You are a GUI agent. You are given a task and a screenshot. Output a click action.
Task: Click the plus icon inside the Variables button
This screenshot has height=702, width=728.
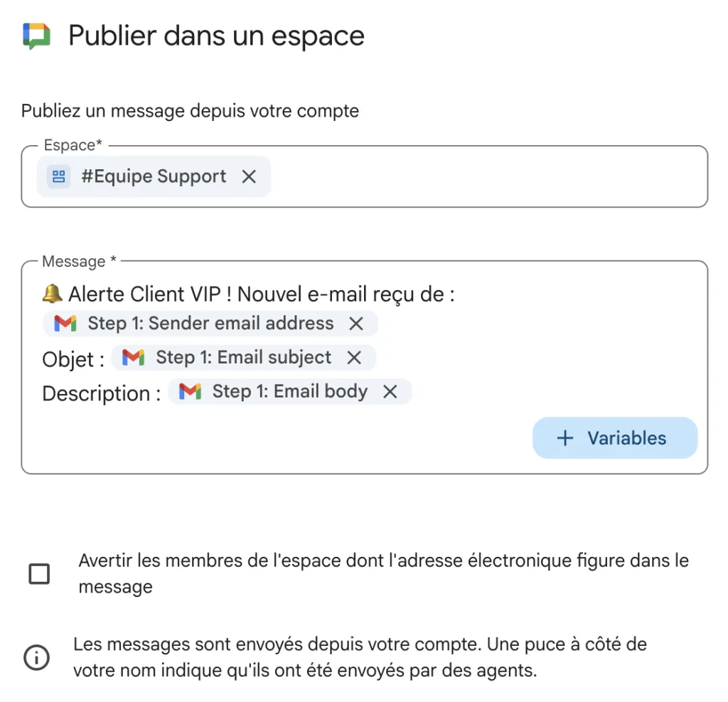[565, 437]
